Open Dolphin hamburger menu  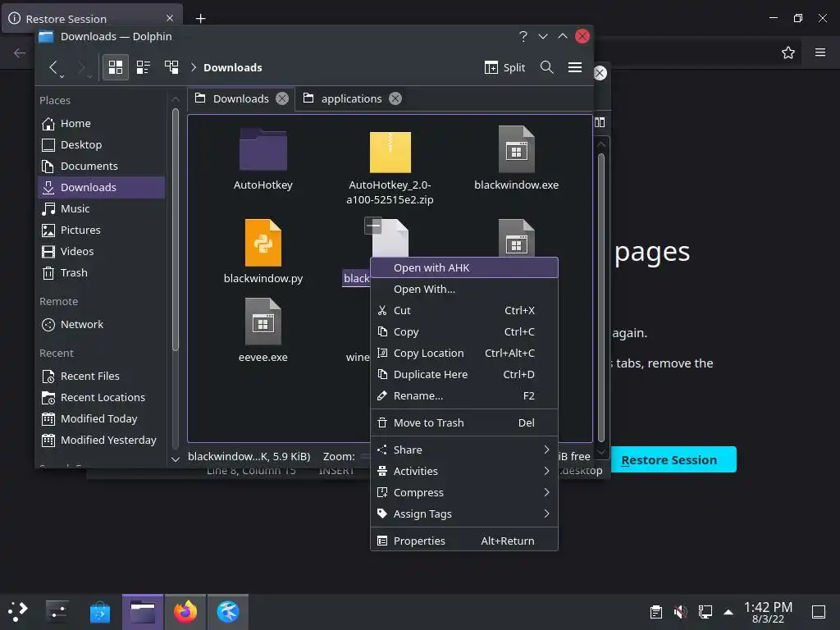coord(575,67)
